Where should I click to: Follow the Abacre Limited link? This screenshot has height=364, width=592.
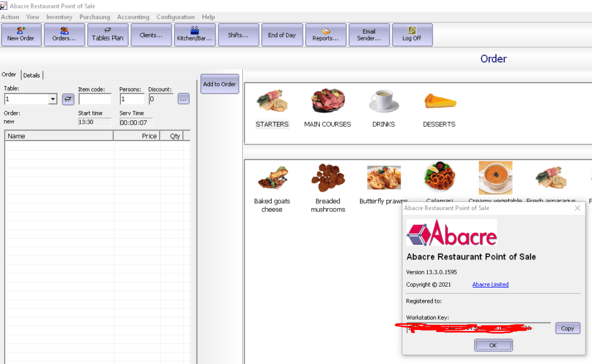click(x=490, y=284)
